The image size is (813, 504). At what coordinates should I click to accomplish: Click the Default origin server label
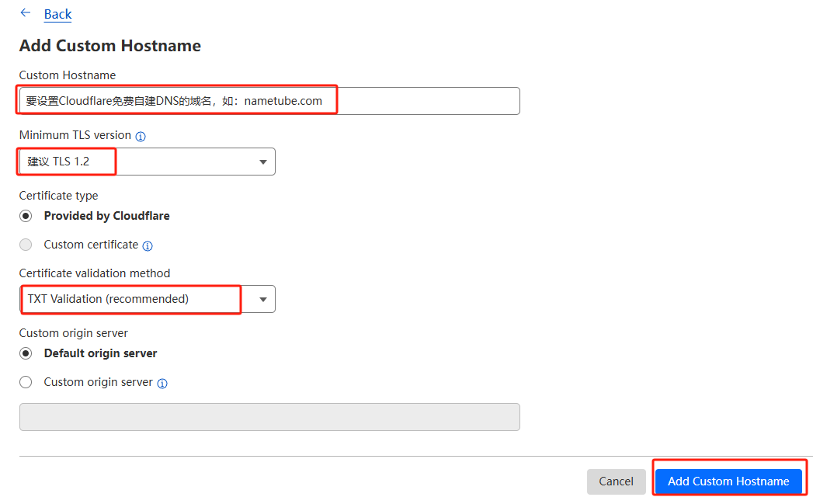point(100,353)
